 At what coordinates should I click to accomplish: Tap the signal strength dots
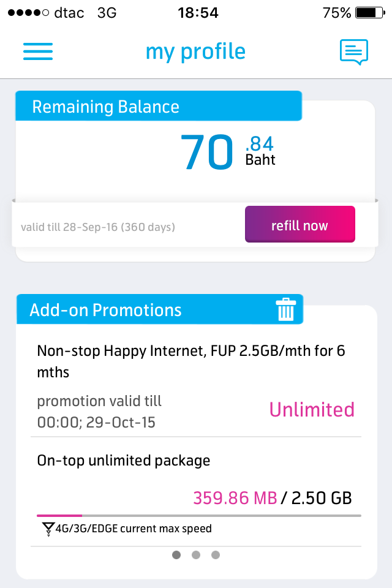click(x=28, y=13)
